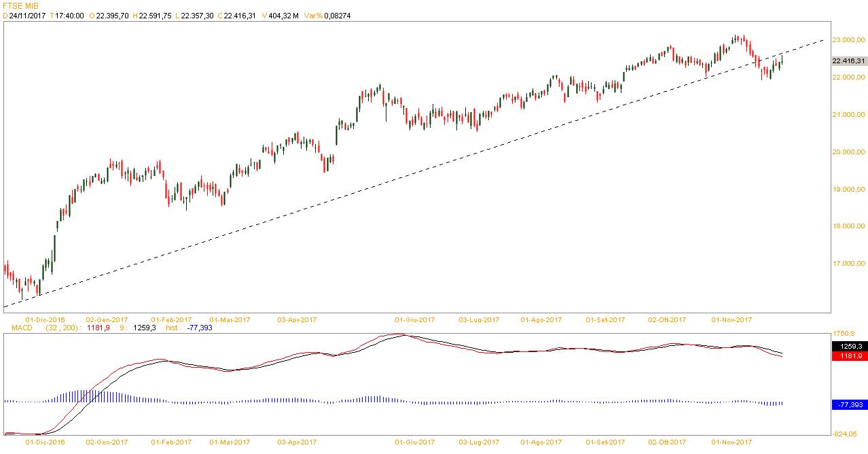Click the FTSE MIB chart title
This screenshot has height=454, width=868.
[x=20, y=5]
